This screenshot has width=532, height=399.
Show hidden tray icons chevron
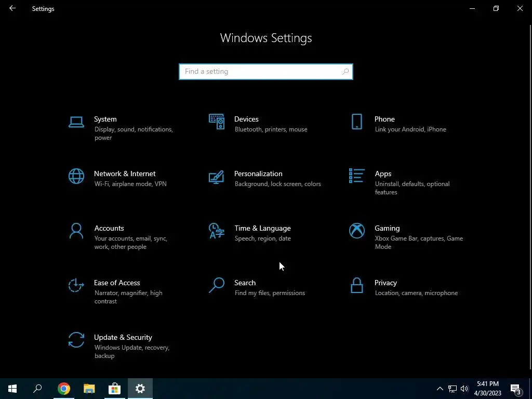(440, 389)
